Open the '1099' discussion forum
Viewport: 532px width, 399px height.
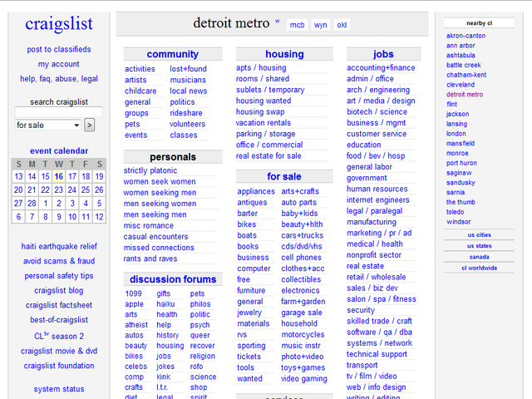click(x=133, y=293)
